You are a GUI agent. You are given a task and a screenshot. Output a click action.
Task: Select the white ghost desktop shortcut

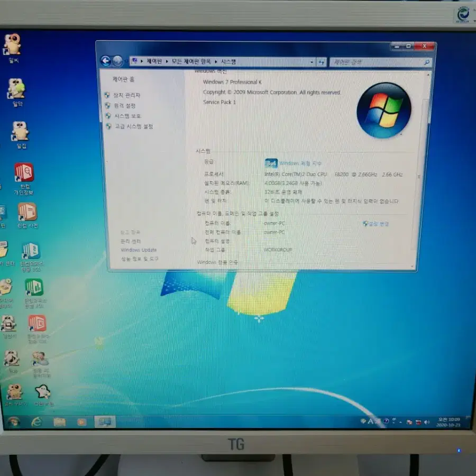(43, 395)
